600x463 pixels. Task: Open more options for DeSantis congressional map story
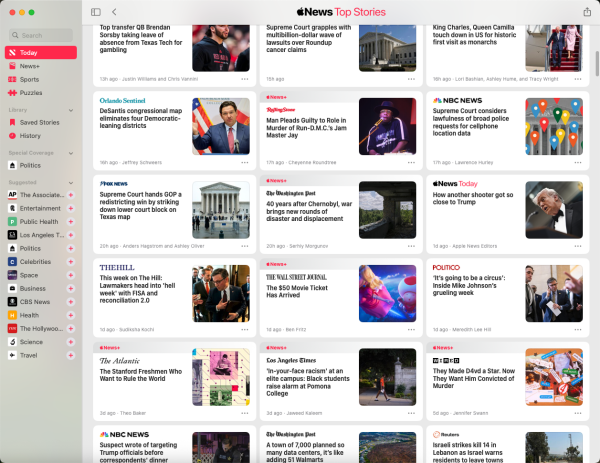tap(245, 163)
